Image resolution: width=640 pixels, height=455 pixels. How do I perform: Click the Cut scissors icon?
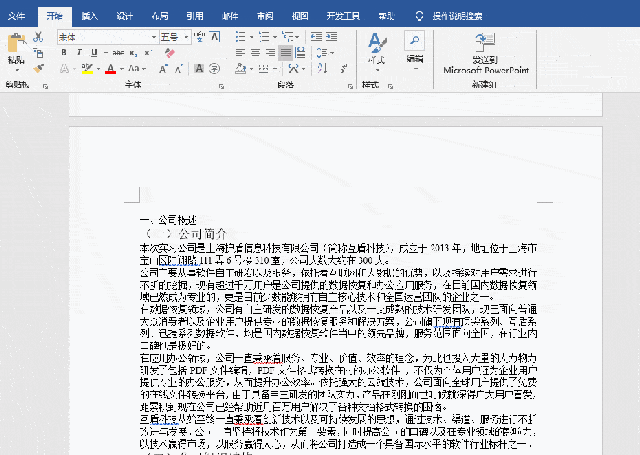point(38,37)
